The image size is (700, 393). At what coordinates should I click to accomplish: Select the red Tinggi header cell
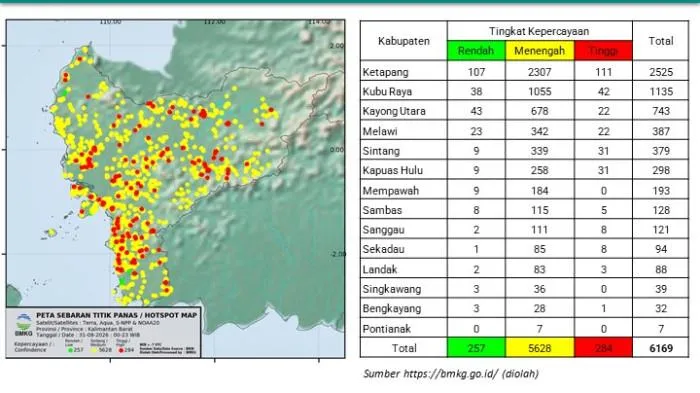pos(603,50)
